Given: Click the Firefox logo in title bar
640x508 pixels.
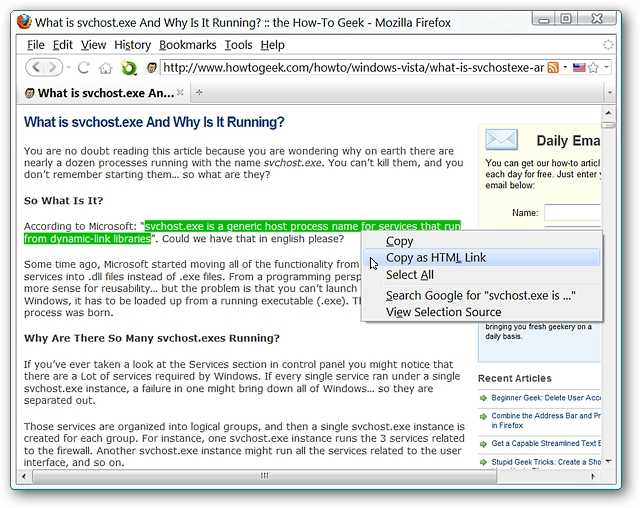Looking at the screenshot, I should pyautogui.click(x=24, y=22).
